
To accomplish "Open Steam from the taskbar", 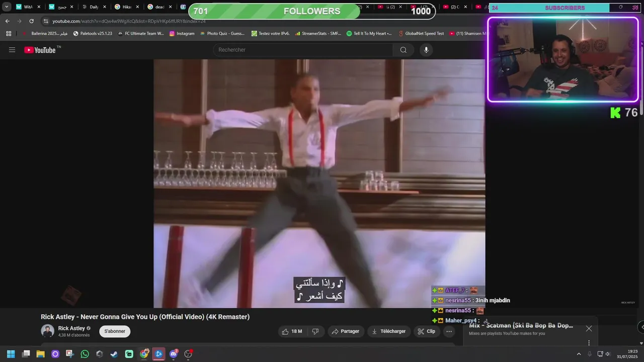I will [114, 354].
